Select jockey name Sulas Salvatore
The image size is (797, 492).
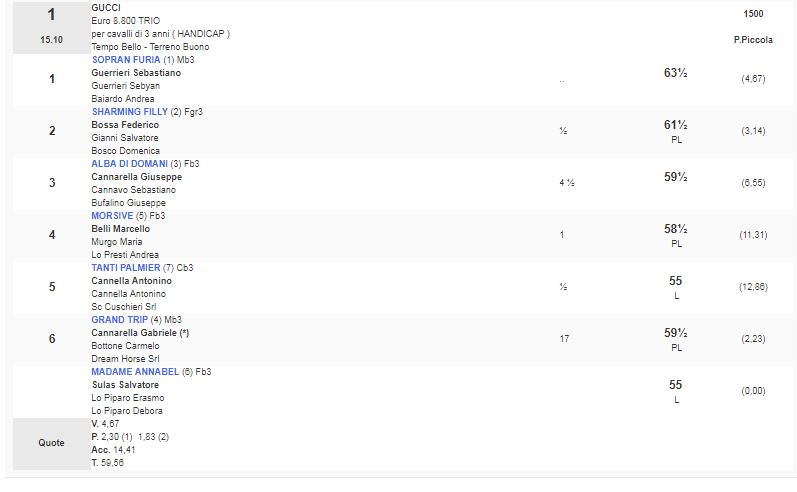124,385
